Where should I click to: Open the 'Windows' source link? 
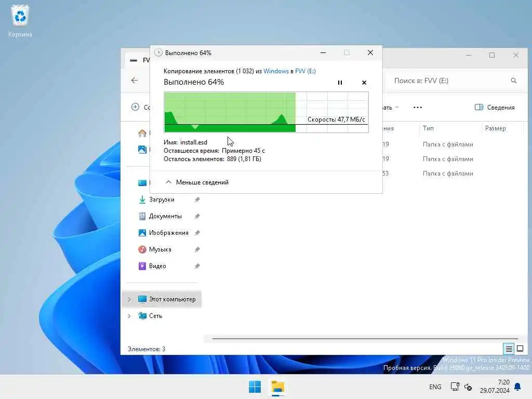click(276, 71)
